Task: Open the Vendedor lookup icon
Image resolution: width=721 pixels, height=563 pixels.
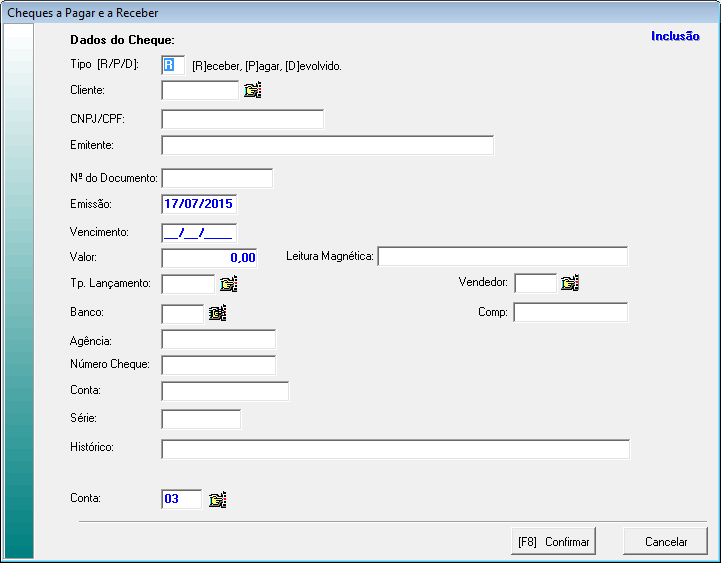Action: click(x=570, y=283)
